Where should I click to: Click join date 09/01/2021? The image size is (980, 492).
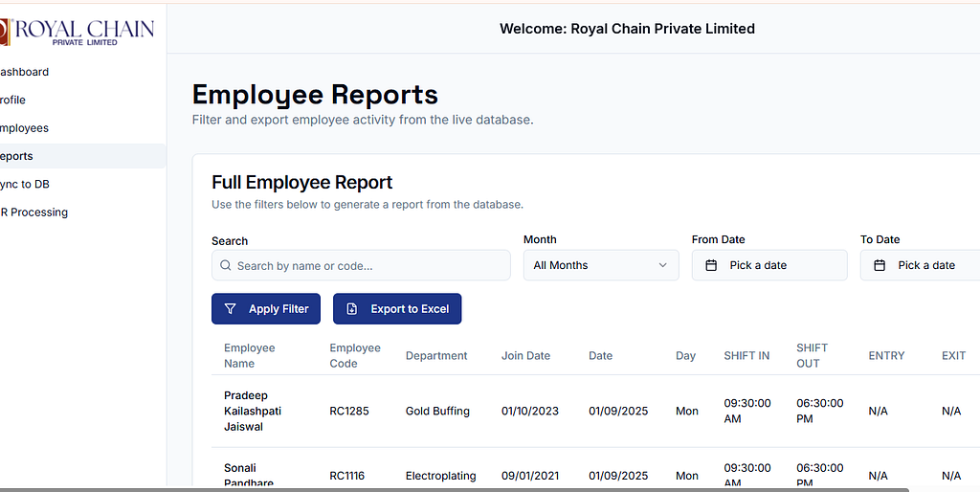tap(530, 476)
